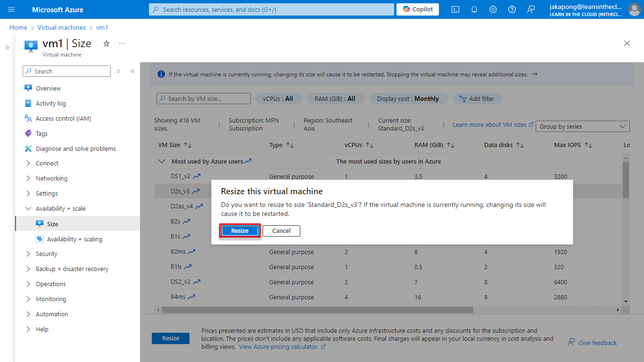
Task: Click the vertical scrollbar down arrow
Action: point(626,301)
